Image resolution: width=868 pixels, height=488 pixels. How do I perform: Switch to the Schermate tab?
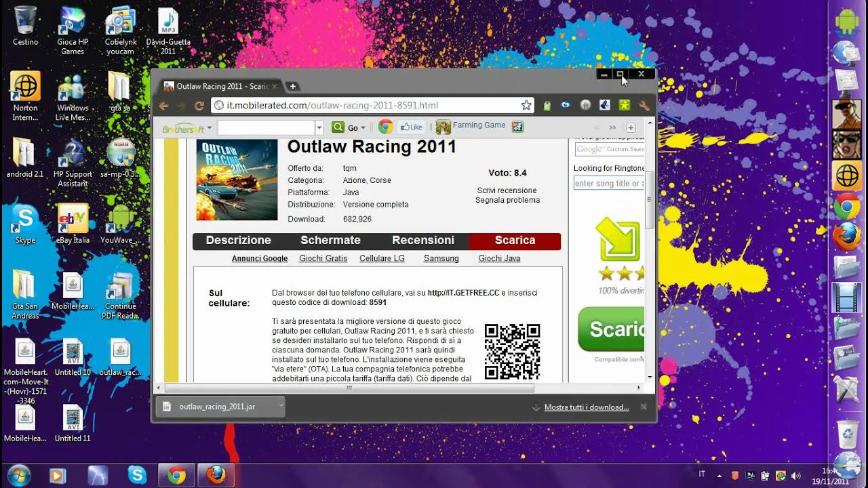coord(330,241)
